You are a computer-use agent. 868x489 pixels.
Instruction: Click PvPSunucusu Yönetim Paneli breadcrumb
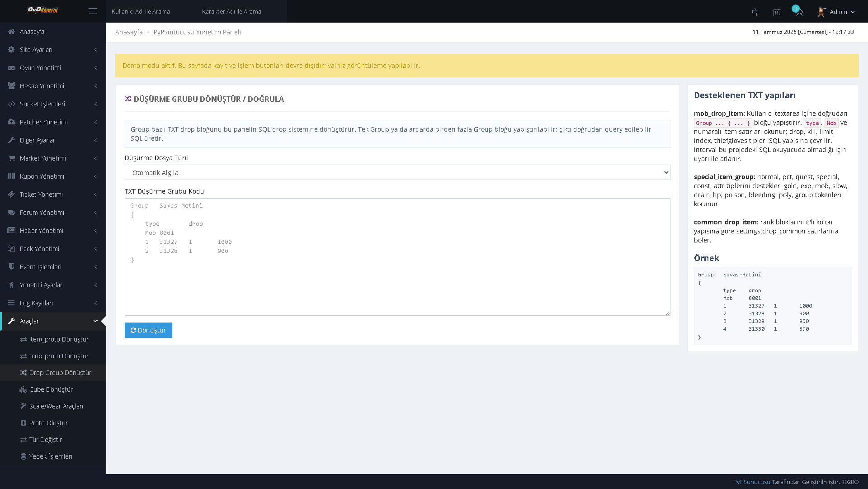coord(197,32)
